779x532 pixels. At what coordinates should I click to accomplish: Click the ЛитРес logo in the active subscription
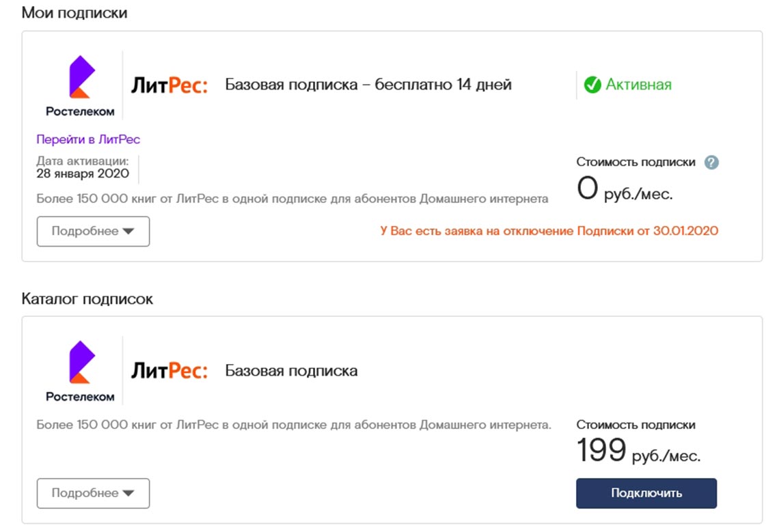pyautogui.click(x=169, y=85)
